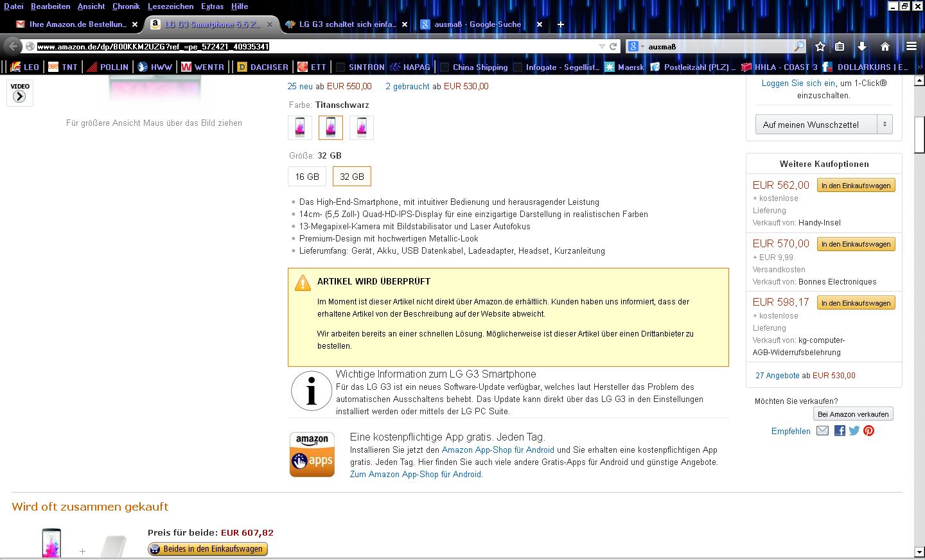Click Auf meinen Wunschzettel button

pos(816,125)
